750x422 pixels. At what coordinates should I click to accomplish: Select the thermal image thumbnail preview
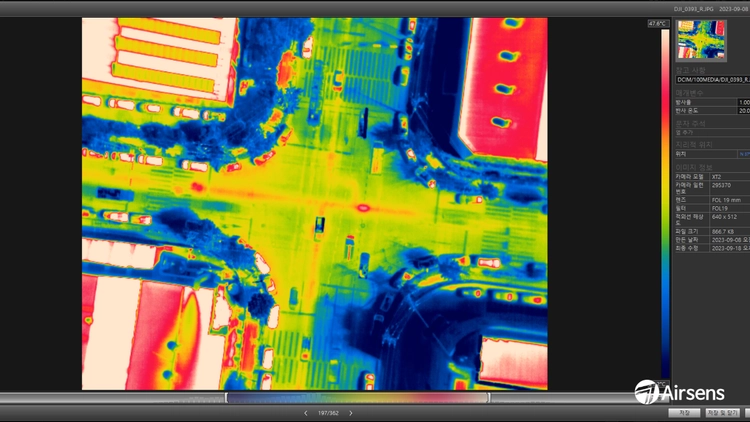(x=701, y=40)
